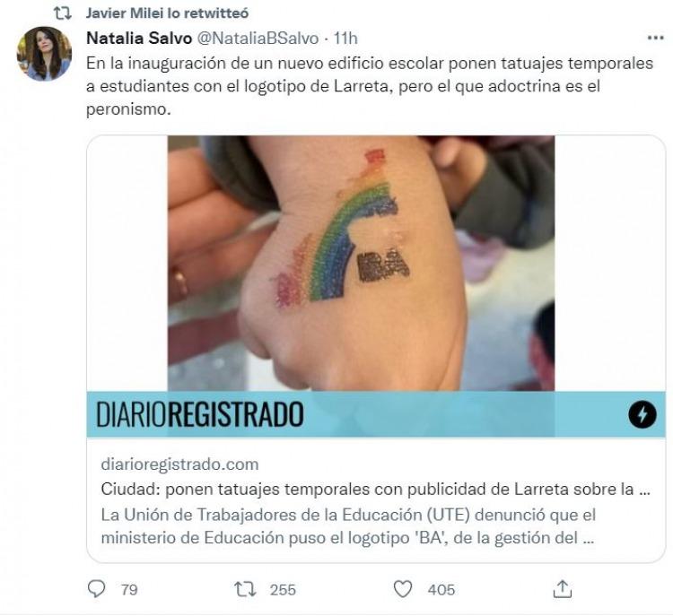
Task: Click the DIARIOREGISTRADO banner logo
Action: [x=200, y=414]
